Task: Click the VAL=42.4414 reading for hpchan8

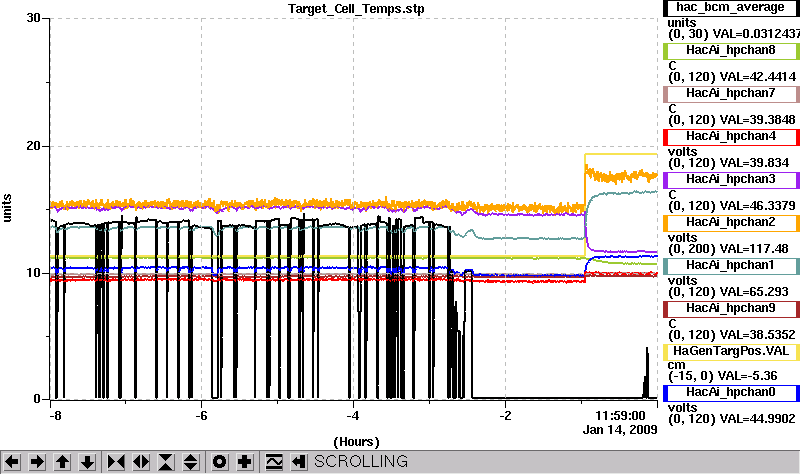Action: pos(758,77)
